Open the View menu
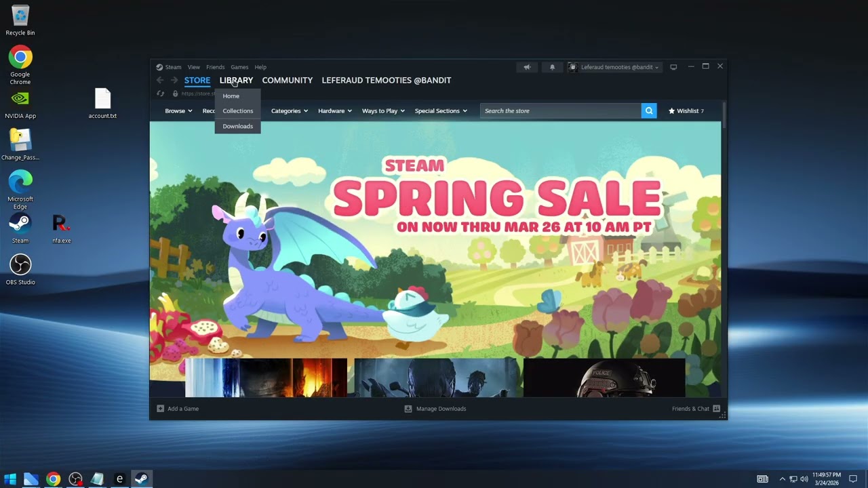868x488 pixels. pos(194,67)
